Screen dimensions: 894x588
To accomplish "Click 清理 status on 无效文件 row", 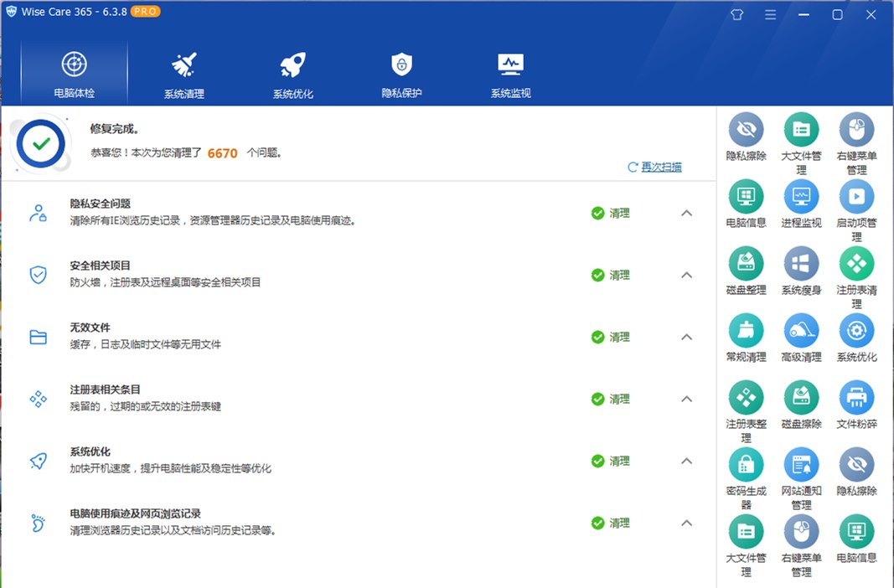I will 611,338.
